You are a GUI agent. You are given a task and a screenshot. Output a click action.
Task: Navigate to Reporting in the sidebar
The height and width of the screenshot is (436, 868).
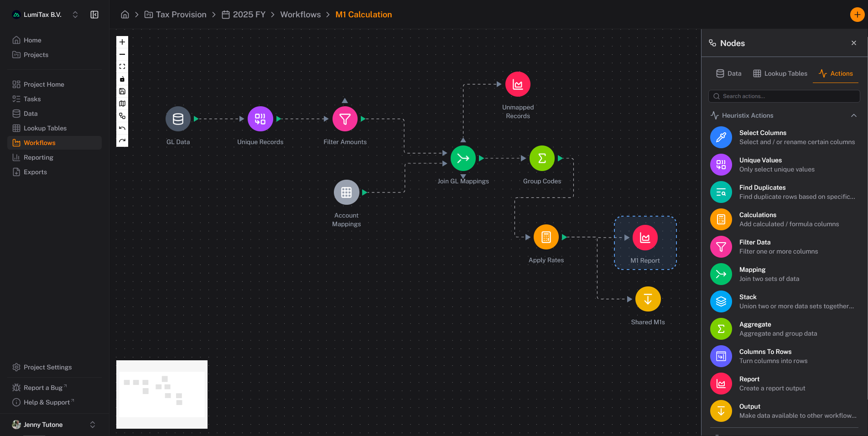[x=38, y=157]
